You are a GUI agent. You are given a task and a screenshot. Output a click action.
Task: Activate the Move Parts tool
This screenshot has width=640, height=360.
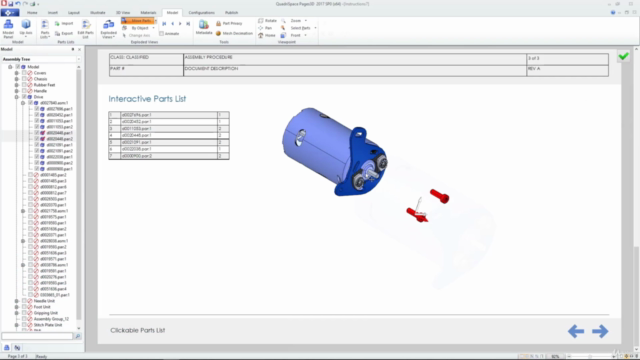pyautogui.click(x=139, y=20)
